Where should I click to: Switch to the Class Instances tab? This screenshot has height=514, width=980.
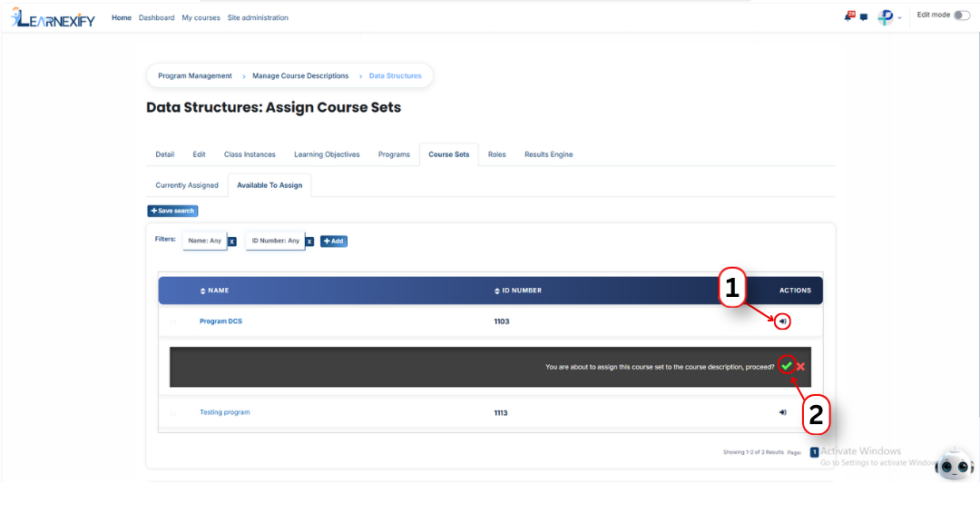(x=250, y=154)
